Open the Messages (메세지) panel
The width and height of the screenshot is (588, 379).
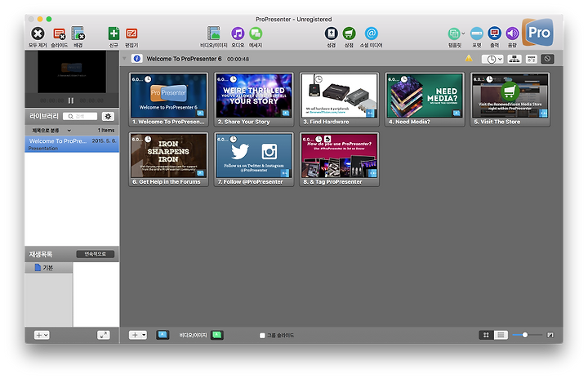point(256,33)
